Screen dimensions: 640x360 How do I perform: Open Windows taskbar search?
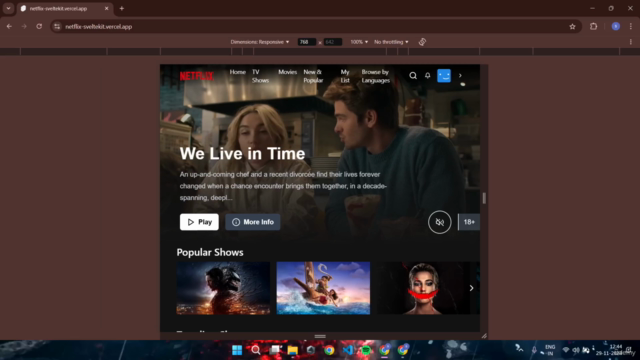256,350
